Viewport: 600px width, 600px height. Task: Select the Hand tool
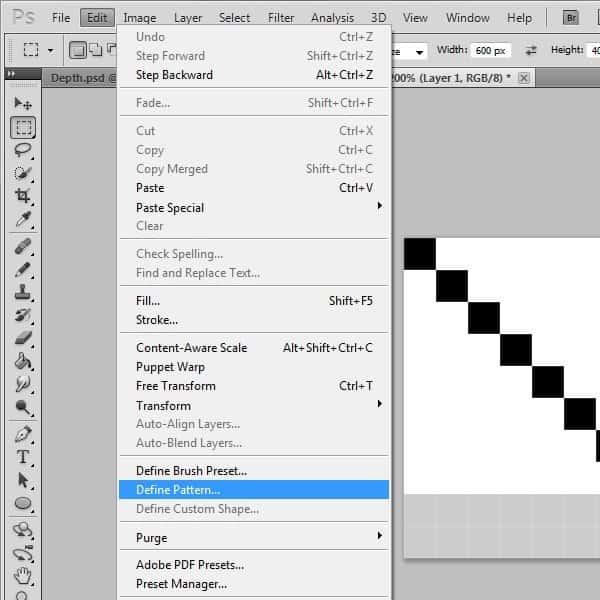[23, 576]
